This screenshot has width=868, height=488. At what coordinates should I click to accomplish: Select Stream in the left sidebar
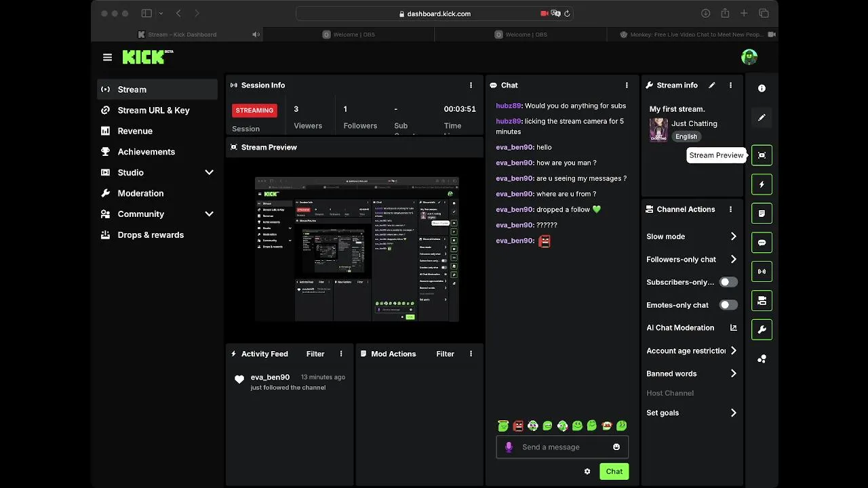[157, 89]
